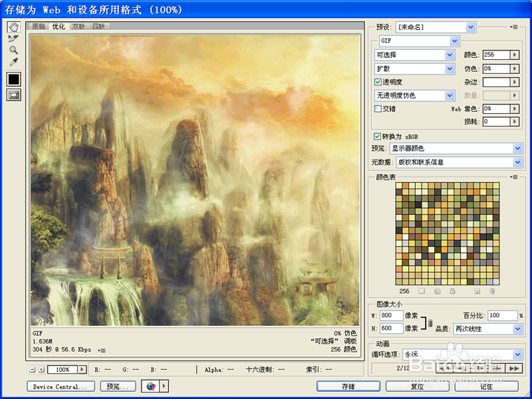Open the preview download speed menu
Image resolution: width=532 pixels, height=399 pixels.
coord(101,350)
